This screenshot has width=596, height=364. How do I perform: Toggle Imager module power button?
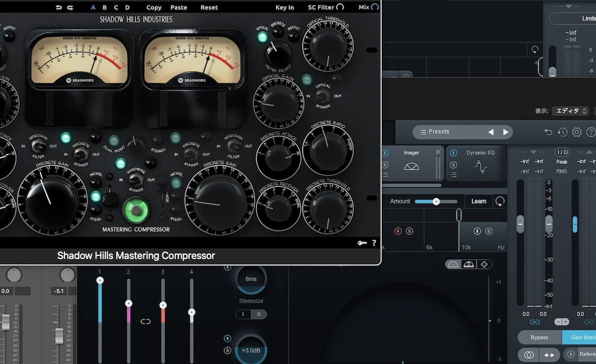pos(385,153)
